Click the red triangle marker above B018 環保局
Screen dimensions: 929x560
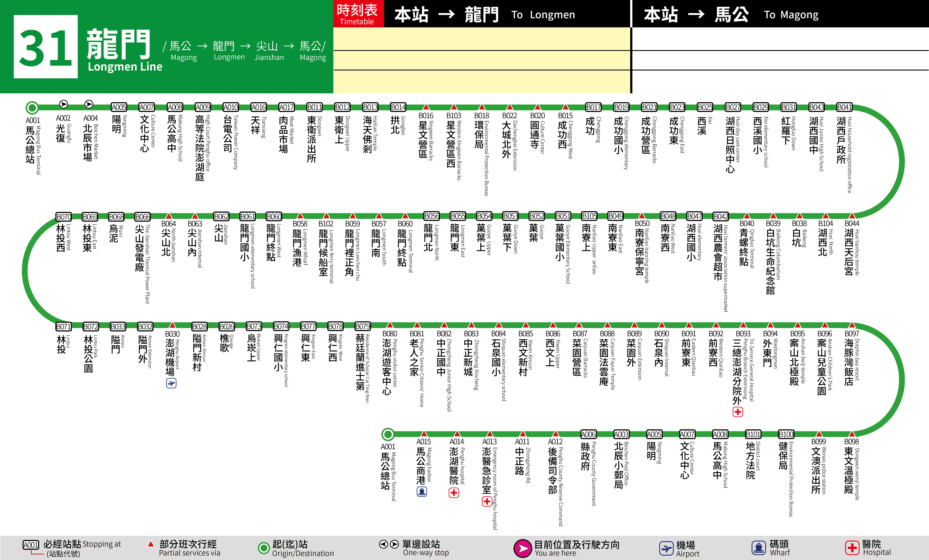pos(481,107)
